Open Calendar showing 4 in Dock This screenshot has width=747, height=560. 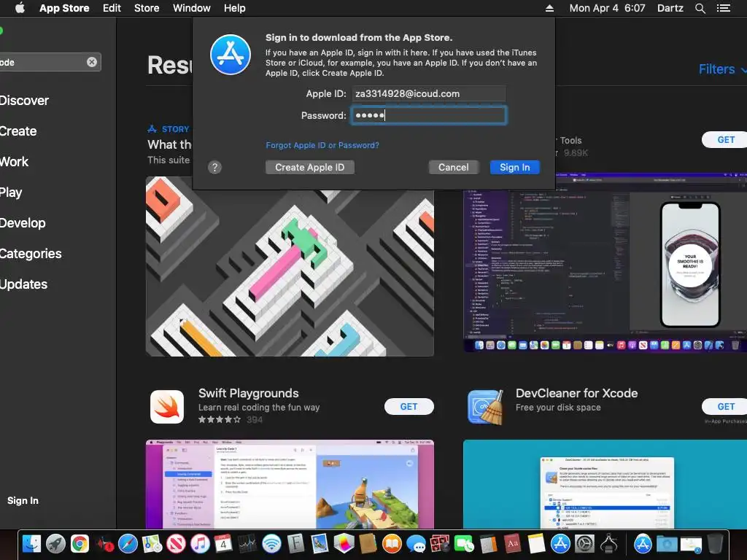point(223,543)
